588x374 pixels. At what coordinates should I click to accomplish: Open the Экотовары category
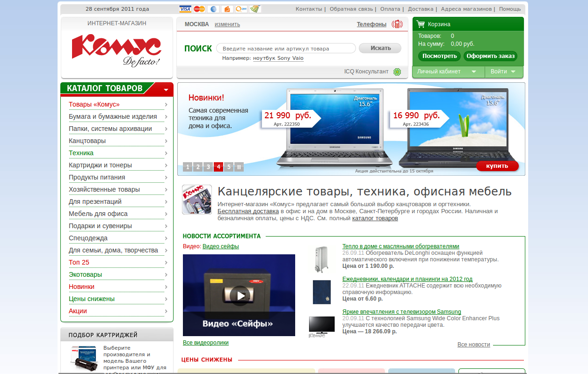coord(85,274)
